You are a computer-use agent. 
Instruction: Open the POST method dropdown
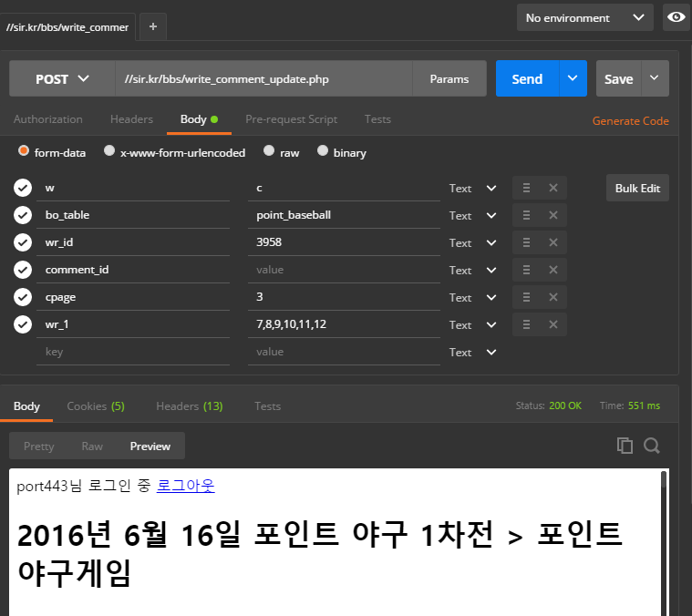pos(62,79)
